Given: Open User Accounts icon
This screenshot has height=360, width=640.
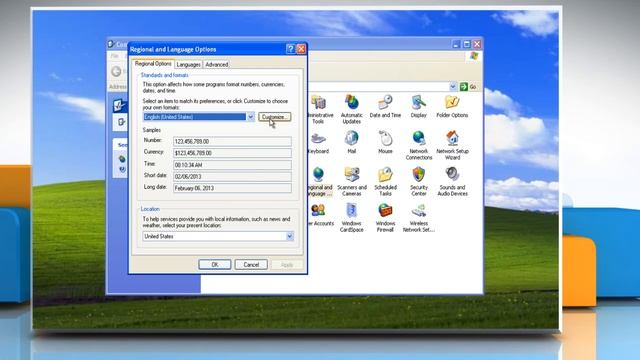Looking at the screenshot, I should [318, 211].
